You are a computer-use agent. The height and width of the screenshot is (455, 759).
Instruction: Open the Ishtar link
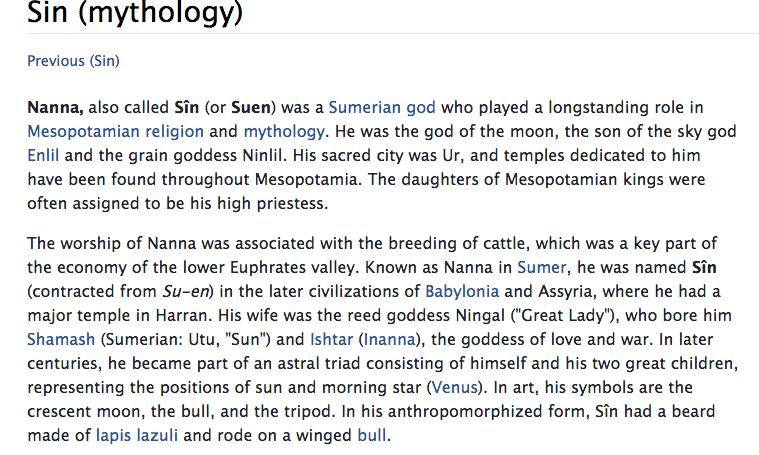pos(331,339)
